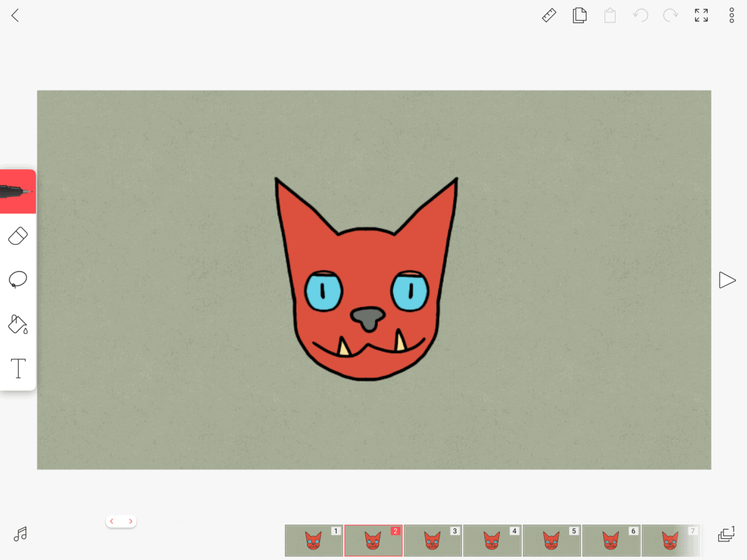
Task: Select the Brush tool
Action: [18, 190]
